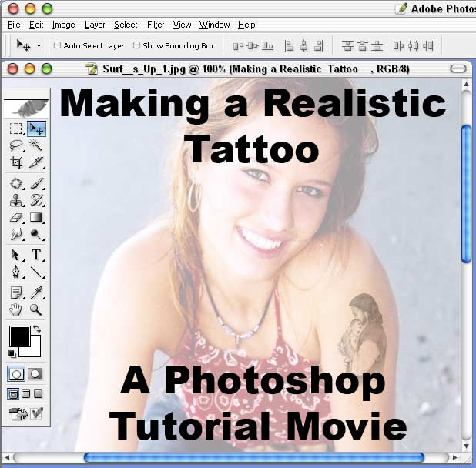Image resolution: width=476 pixels, height=468 pixels.
Task: Open the black foreground color swatch
Action: pos(20,336)
